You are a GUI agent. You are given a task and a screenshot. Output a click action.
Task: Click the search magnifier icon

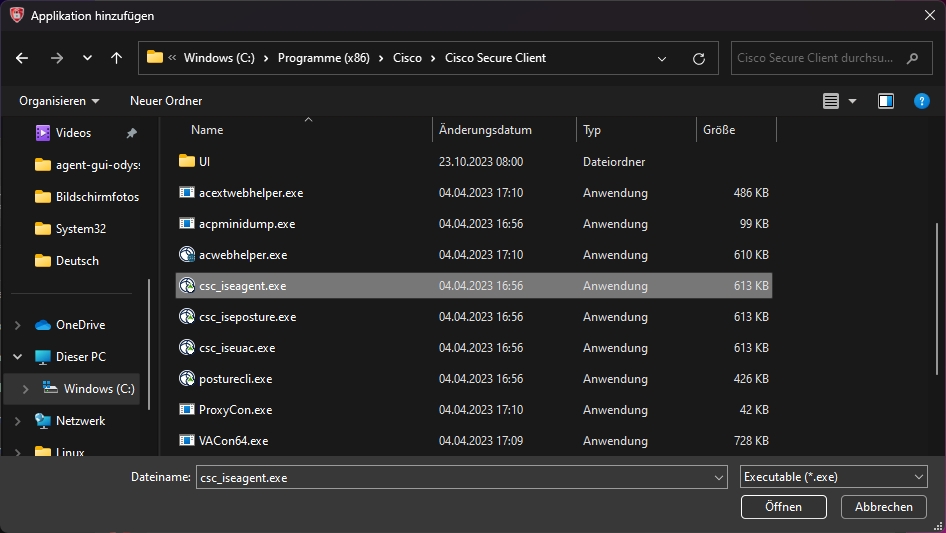click(913, 58)
